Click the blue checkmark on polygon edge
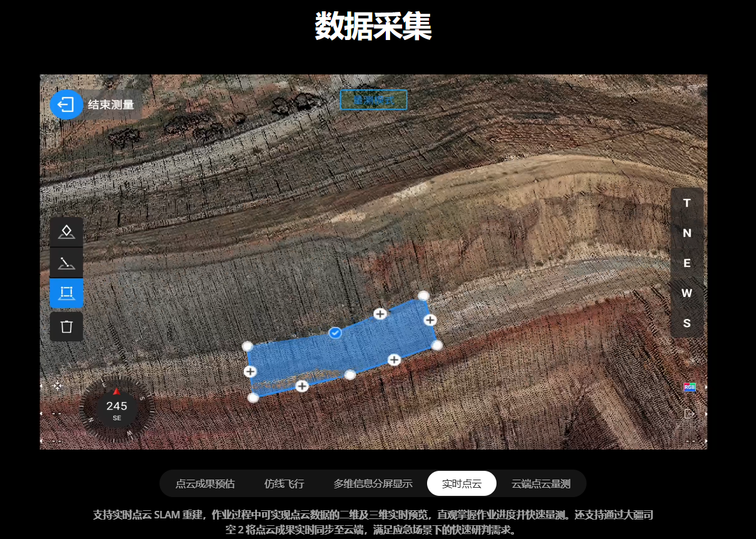 335,333
